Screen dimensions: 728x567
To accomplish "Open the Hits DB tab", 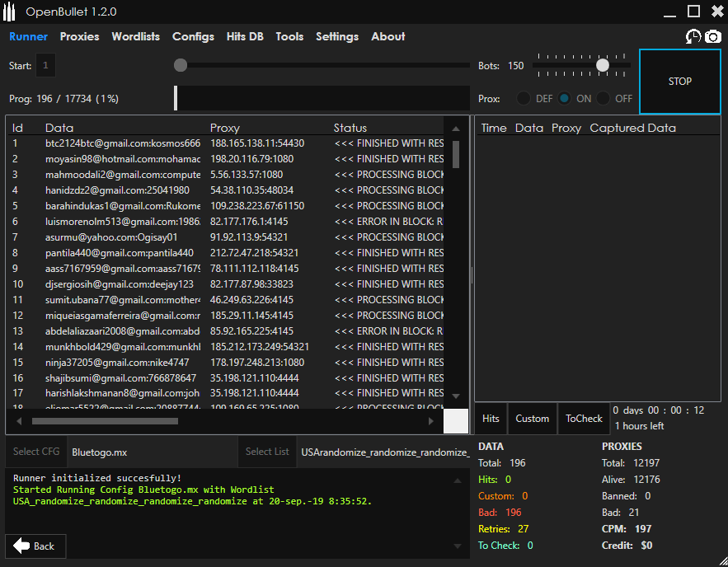I will coord(245,36).
